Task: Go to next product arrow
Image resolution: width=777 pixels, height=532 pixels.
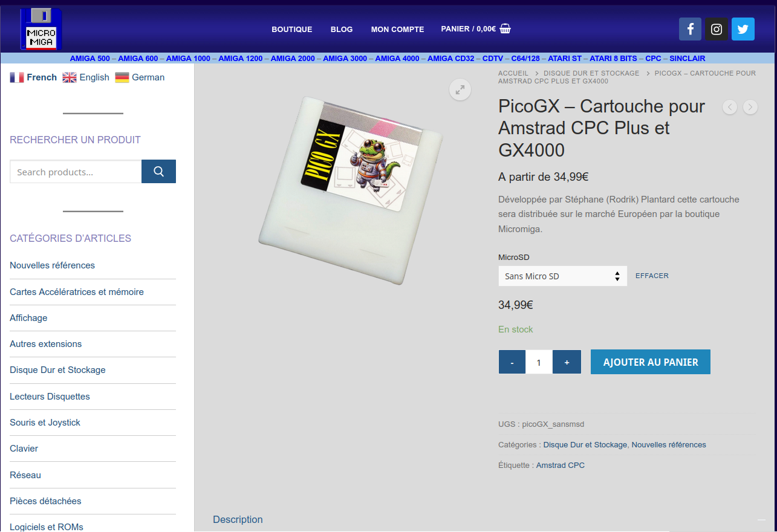Action: (750, 107)
